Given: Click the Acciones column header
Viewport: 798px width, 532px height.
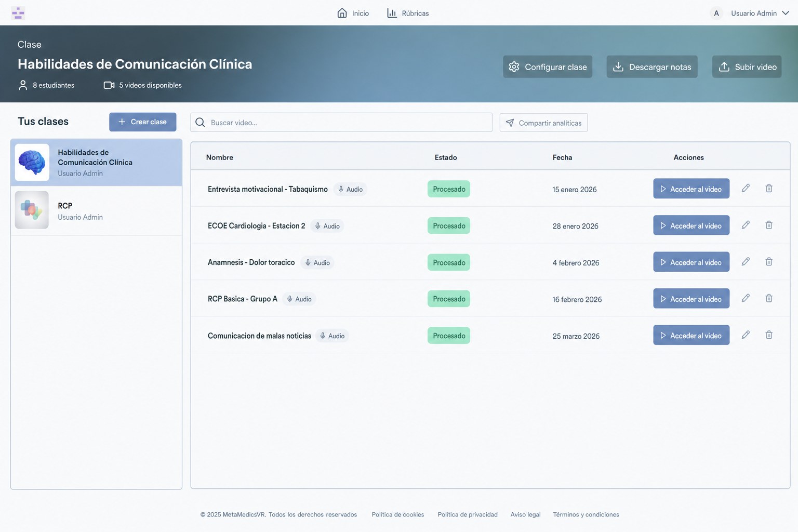Looking at the screenshot, I should tap(688, 157).
